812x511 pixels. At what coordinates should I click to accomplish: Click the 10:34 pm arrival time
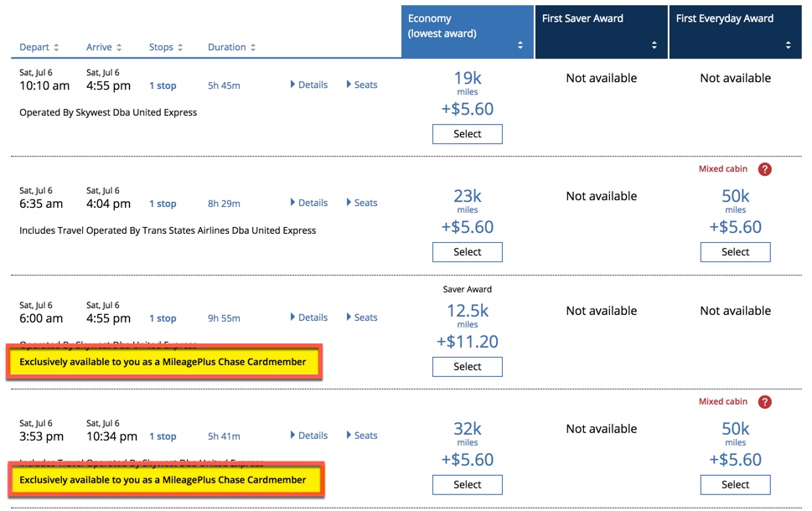pos(111,436)
